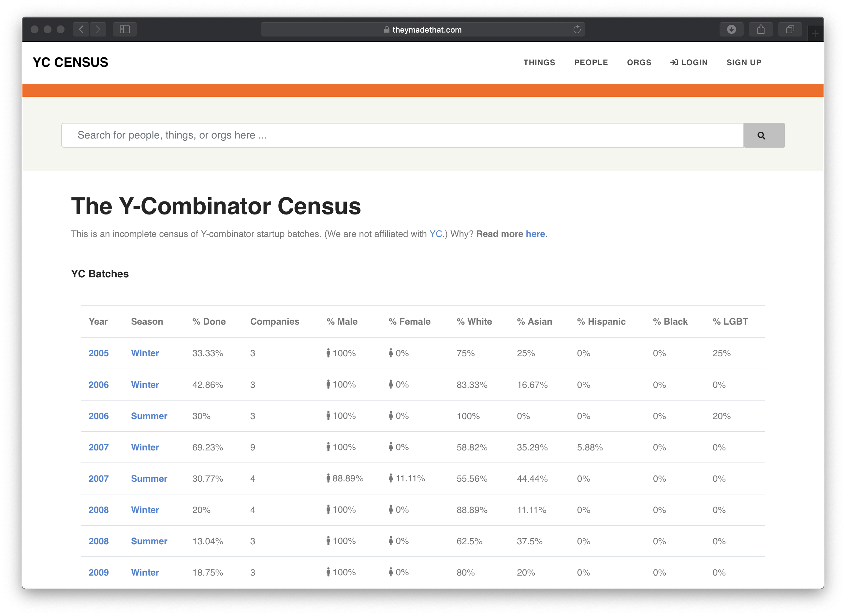Open year 2007 link in 30.77% row
Image resolution: width=846 pixels, height=616 pixels.
98,479
